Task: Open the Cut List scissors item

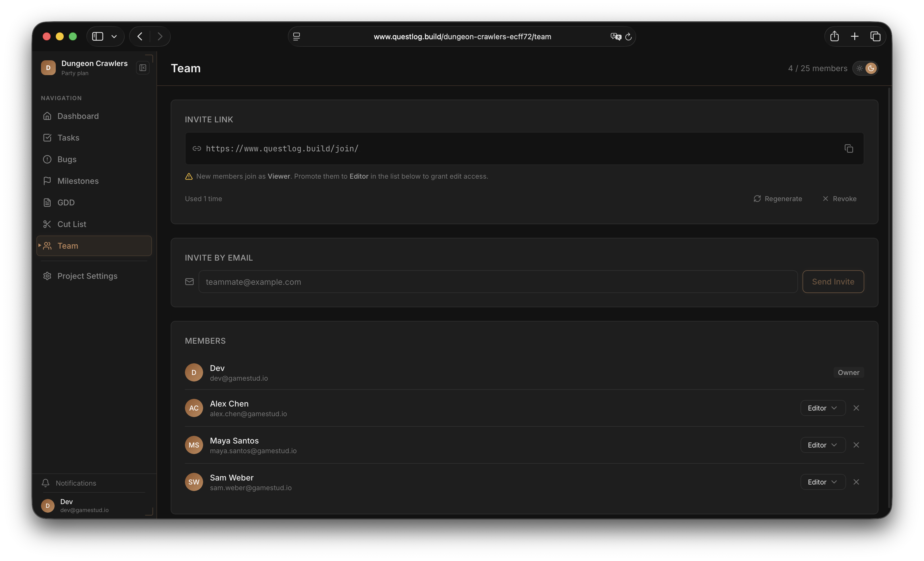Action: [72, 224]
